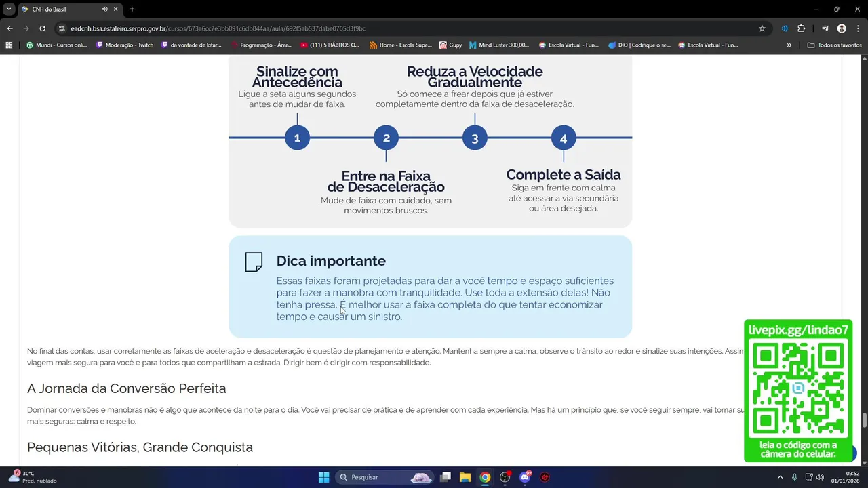This screenshot has width=868, height=488.
Task: Open the red app icon on taskbar
Action: [545, 477]
